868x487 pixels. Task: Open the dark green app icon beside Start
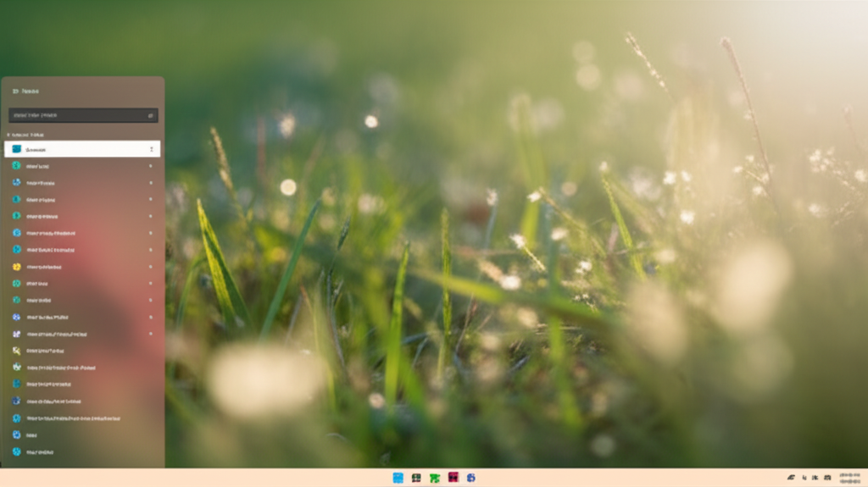(416, 478)
